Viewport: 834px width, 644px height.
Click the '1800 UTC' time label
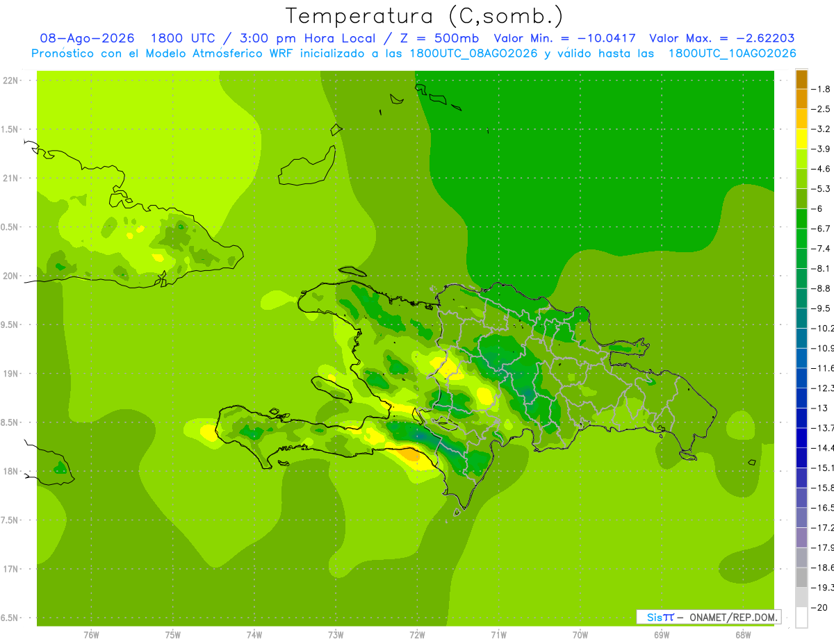186,38
